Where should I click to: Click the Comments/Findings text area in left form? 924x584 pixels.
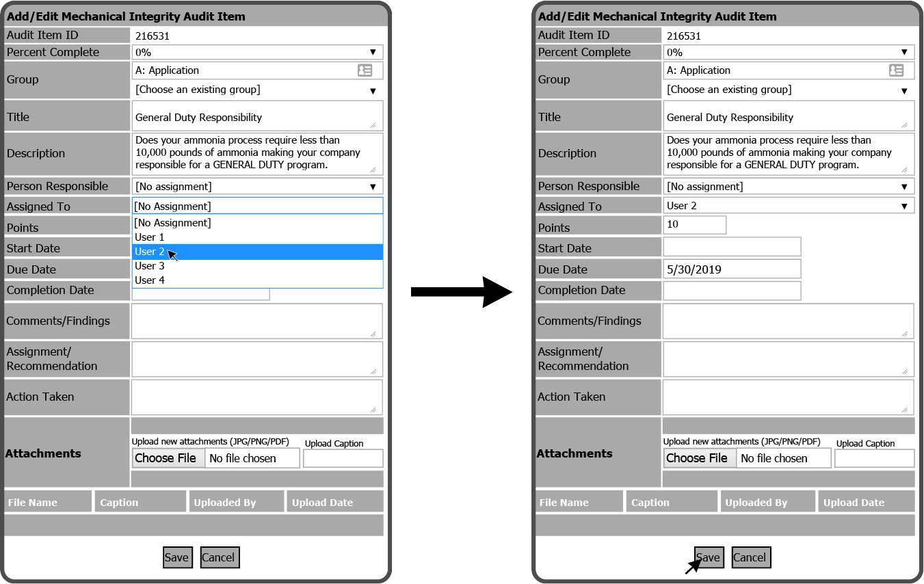[257, 321]
